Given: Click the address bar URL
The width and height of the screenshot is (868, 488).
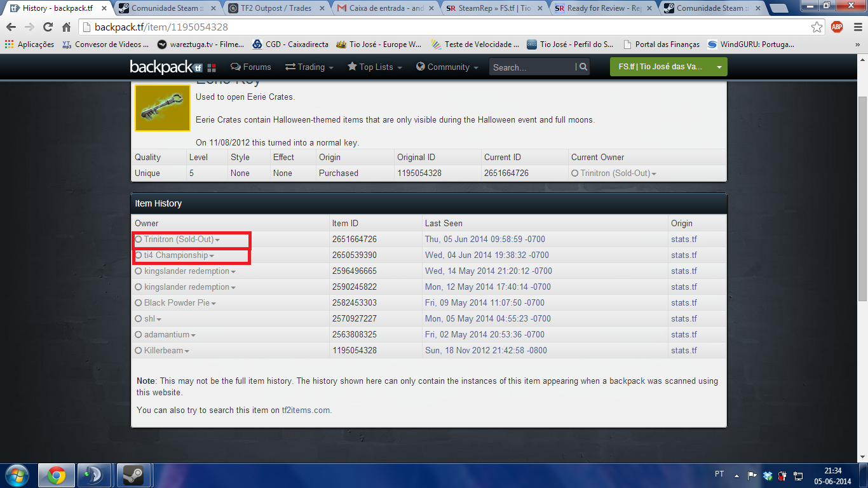Looking at the screenshot, I should click(161, 27).
